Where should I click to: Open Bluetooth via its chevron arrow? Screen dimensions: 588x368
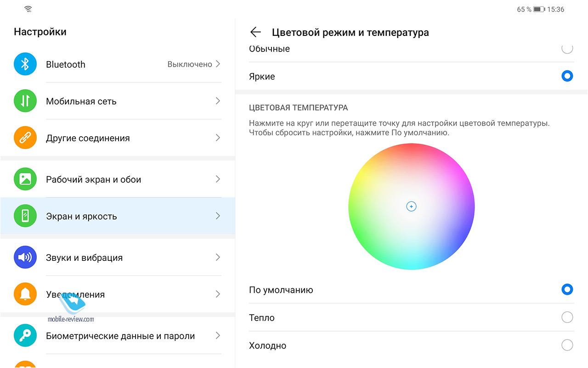[x=218, y=64]
